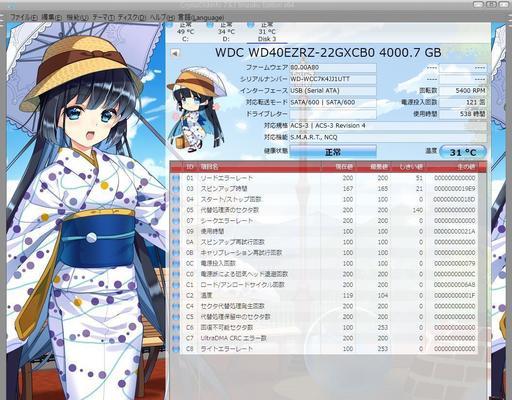Click the threshold value 140 in row 05

pyautogui.click(x=417, y=210)
